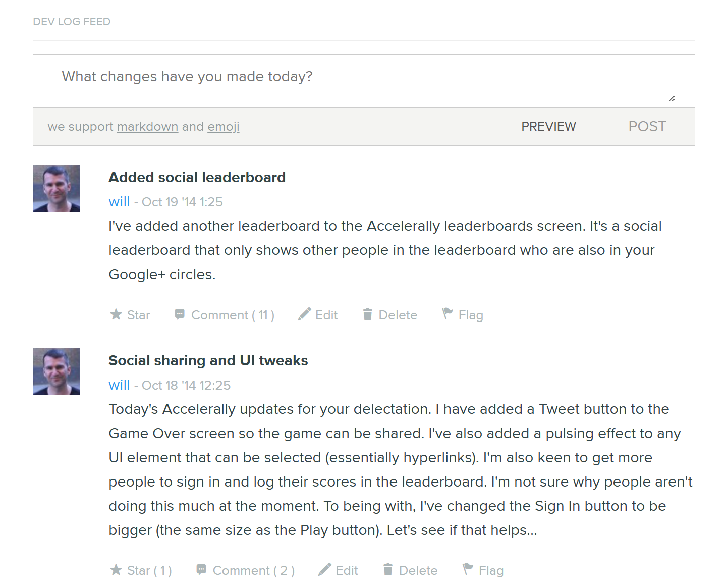The width and height of the screenshot is (726, 588).
Task: Click comment bubble icon on leaderboard post
Action: click(x=180, y=314)
